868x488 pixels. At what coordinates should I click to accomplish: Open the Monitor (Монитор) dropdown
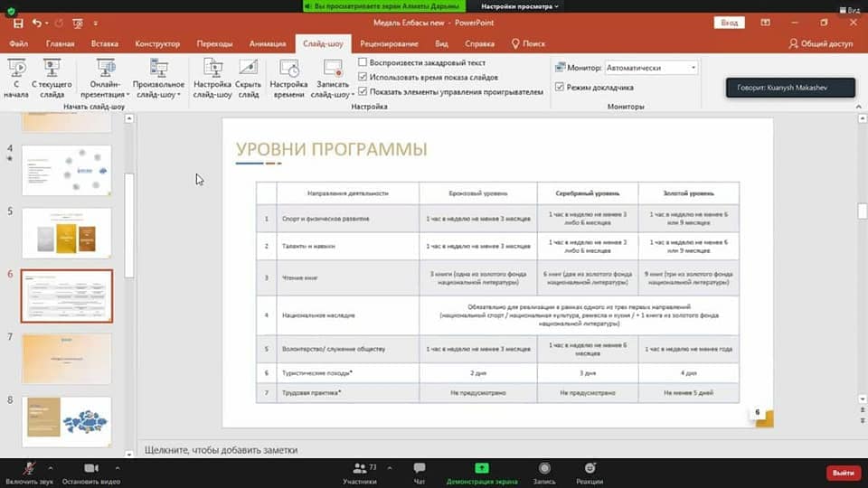coord(650,68)
